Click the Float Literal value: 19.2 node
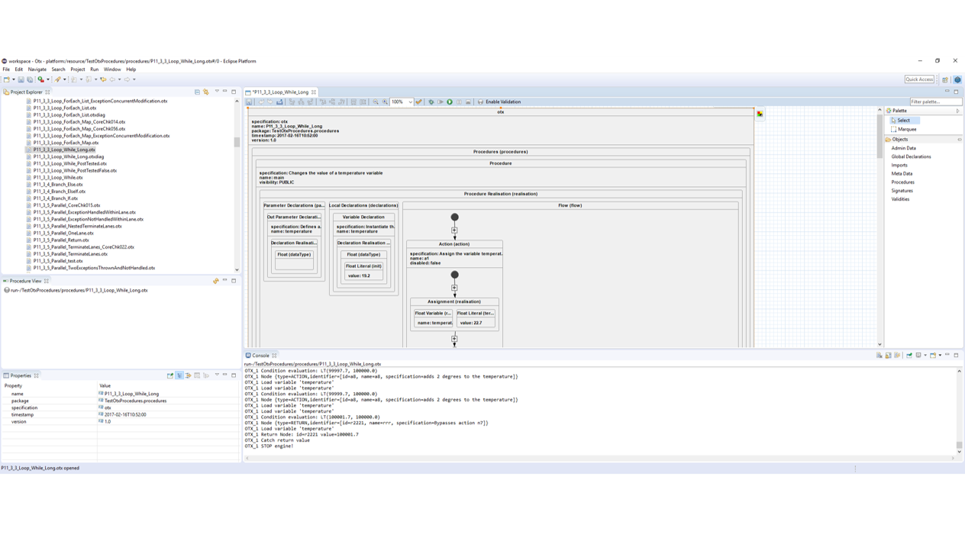 (x=363, y=271)
